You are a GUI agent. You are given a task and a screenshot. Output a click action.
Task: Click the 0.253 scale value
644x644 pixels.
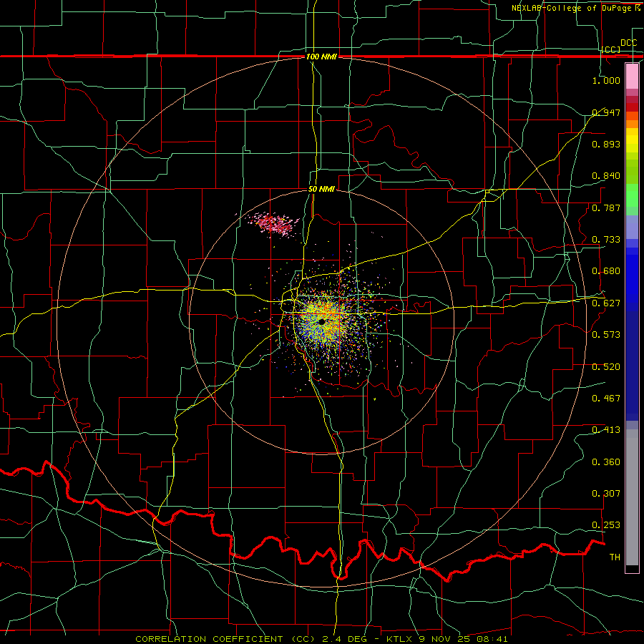point(606,525)
